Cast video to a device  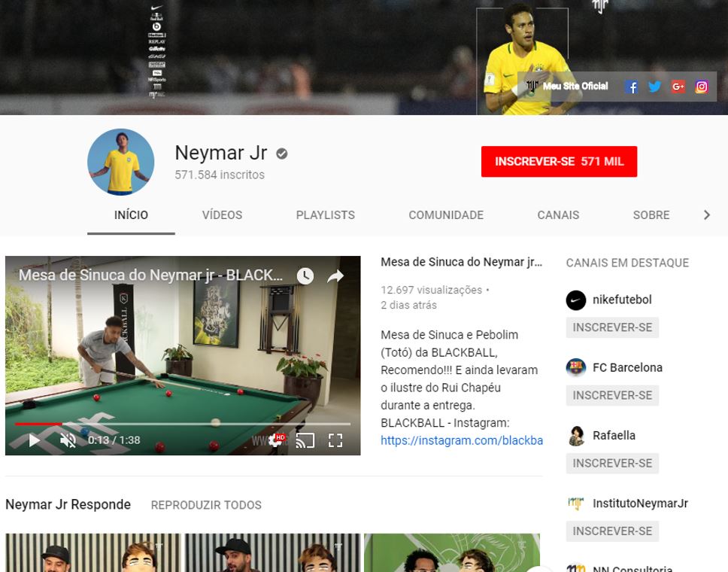pyautogui.click(x=305, y=440)
